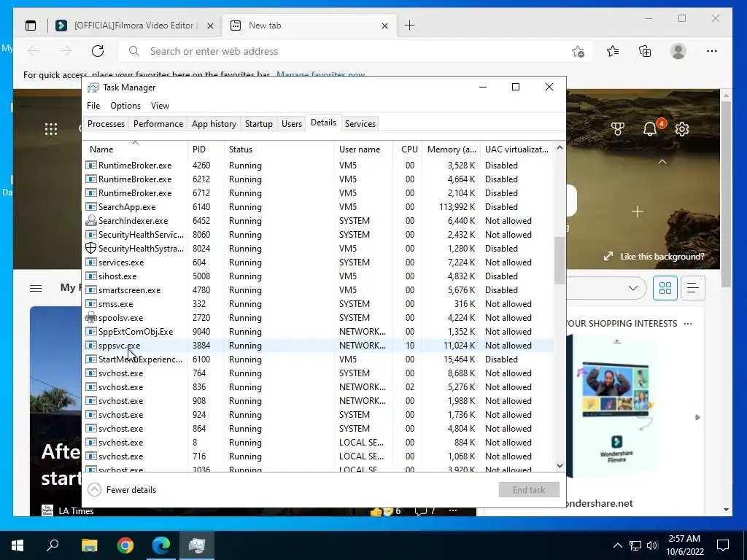
Task: Select the services.exe process row
Action: (x=318, y=262)
